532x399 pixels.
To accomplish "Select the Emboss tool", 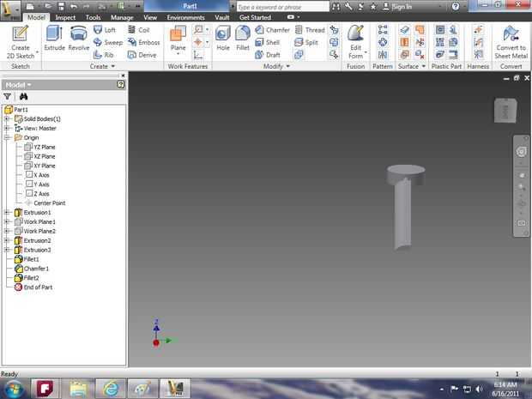I will [x=143, y=42].
